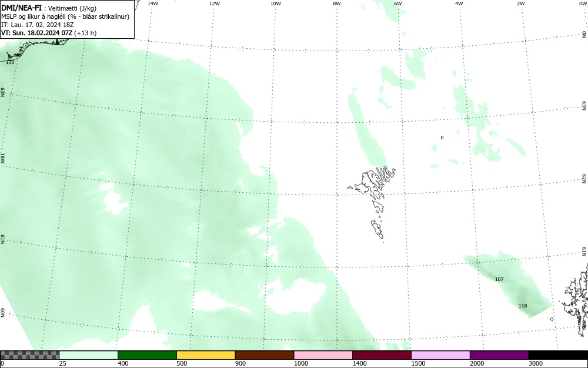Select the yellow 500–900 legend swatch
Screen dimensions: 588x368
[206, 355]
